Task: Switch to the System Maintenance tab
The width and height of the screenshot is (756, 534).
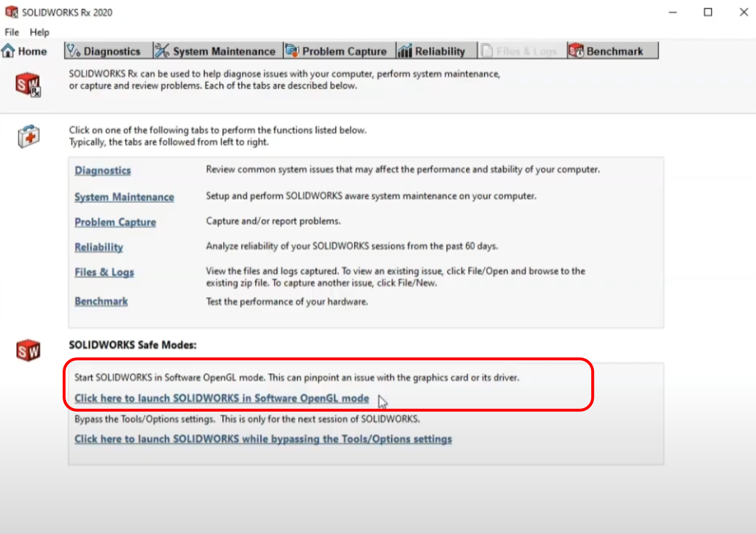Action: (223, 51)
